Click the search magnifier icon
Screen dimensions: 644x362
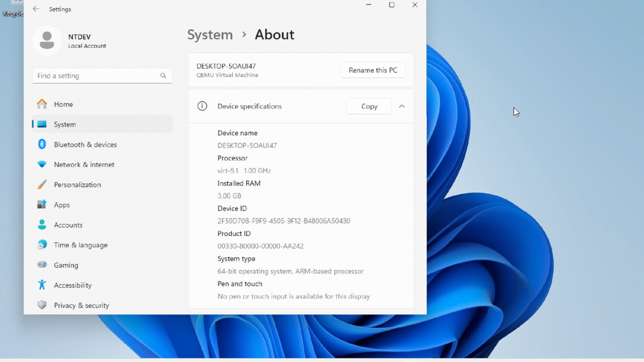[163, 76]
